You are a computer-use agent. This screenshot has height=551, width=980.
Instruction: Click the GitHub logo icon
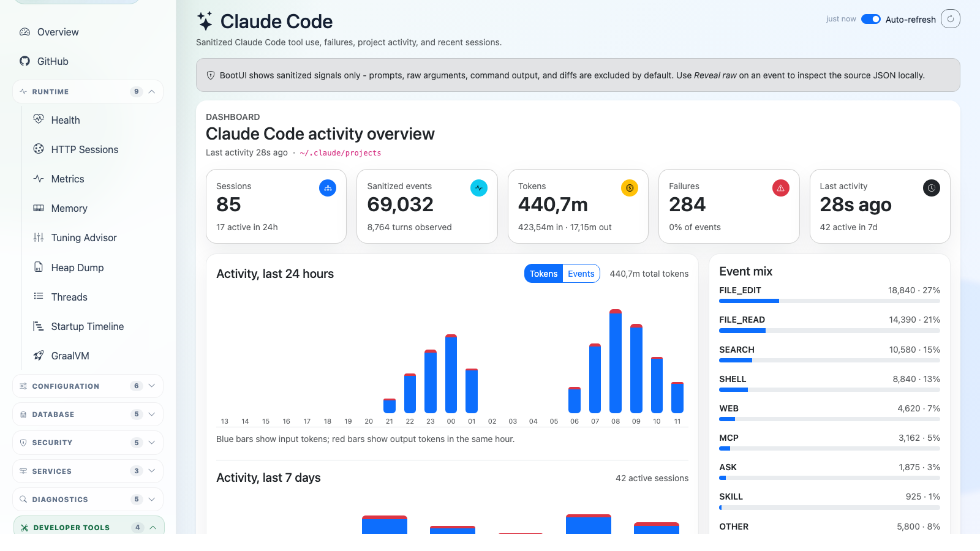[24, 61]
